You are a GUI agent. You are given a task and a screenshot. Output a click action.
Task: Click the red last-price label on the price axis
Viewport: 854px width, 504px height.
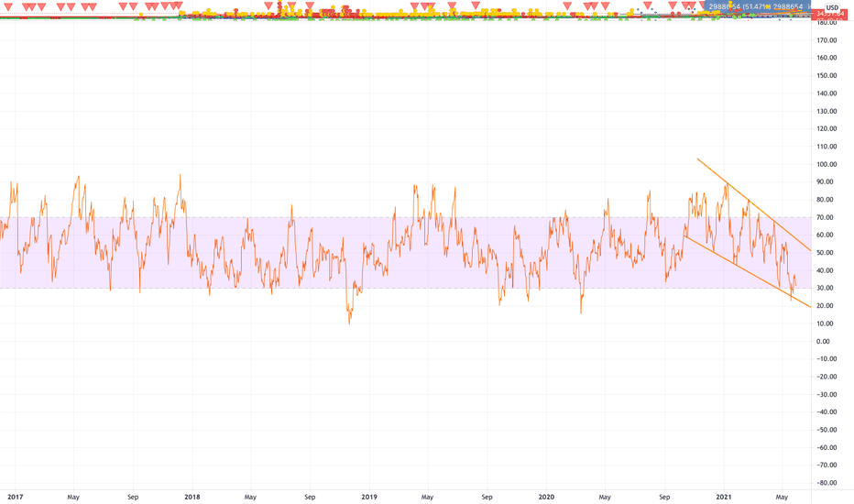click(x=827, y=14)
